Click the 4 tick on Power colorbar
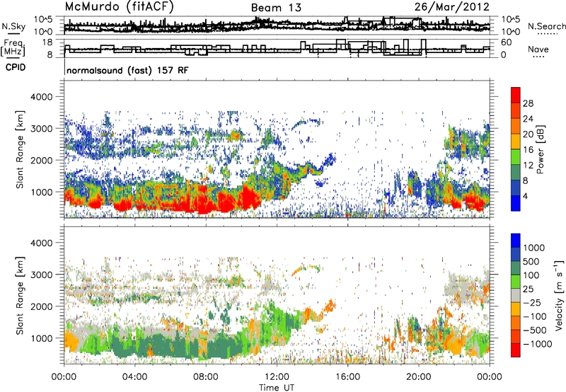Screen dimensions: 566x392 [525, 196]
